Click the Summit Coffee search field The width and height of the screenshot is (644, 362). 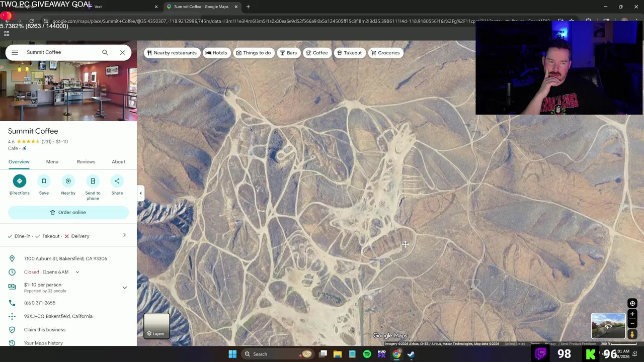60,52
